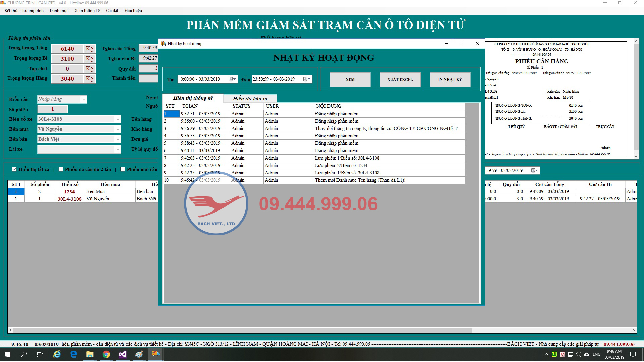Click Nhat ky hoat dong title bar icon
Viewport: 644px width, 362px height.
[x=164, y=44]
